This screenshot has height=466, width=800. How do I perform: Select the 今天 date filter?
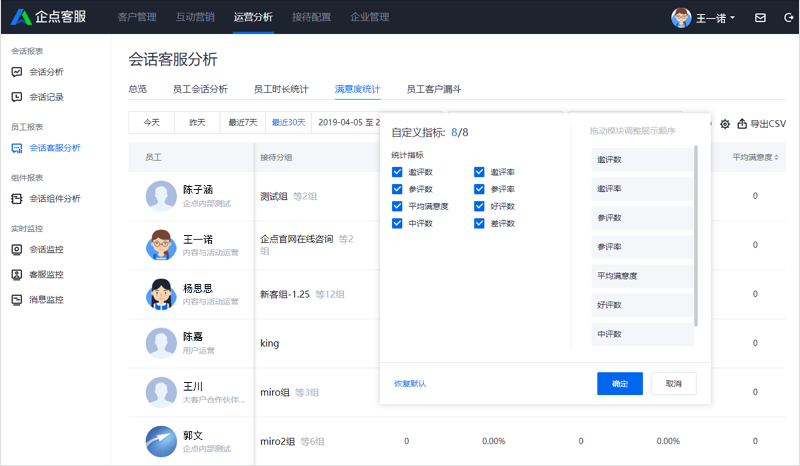click(x=152, y=122)
